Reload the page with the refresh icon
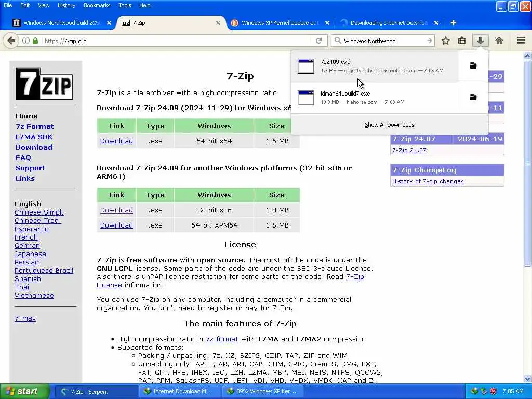 pyautogui.click(x=318, y=41)
